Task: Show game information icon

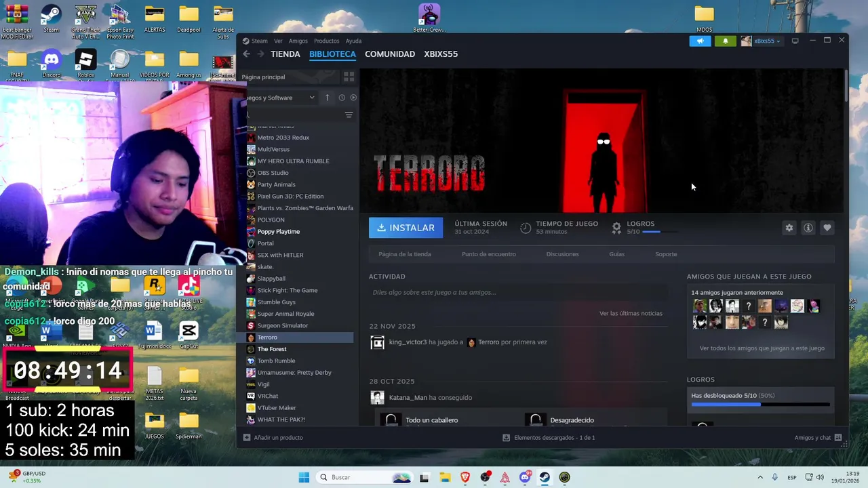Action: pos(808,228)
